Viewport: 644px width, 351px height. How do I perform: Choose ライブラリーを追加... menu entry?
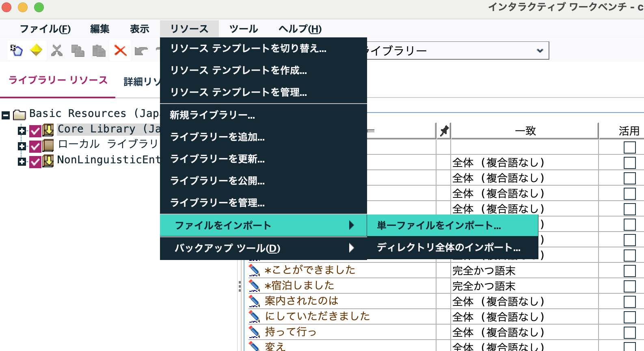click(264, 137)
